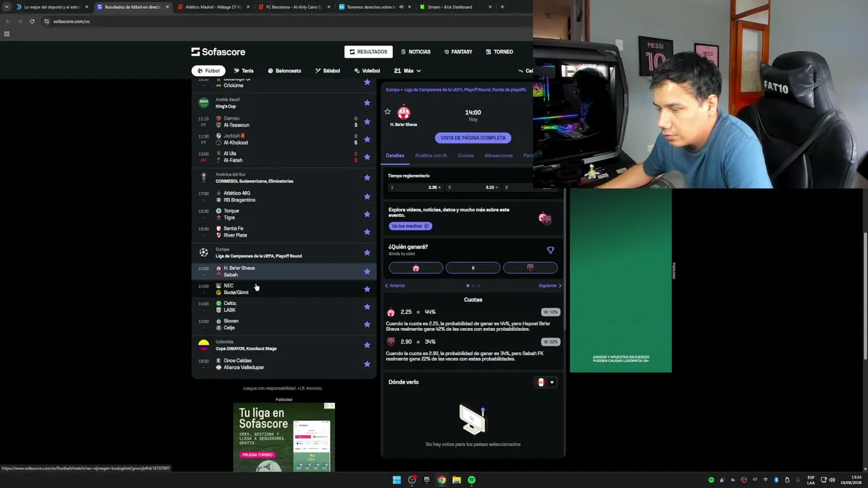Star the highlighted H. Be'er Sheva vs Sabah match

tap(367, 271)
